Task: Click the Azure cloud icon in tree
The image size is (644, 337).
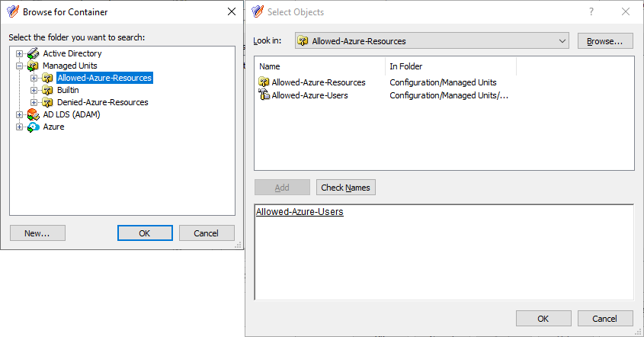Action: point(34,127)
